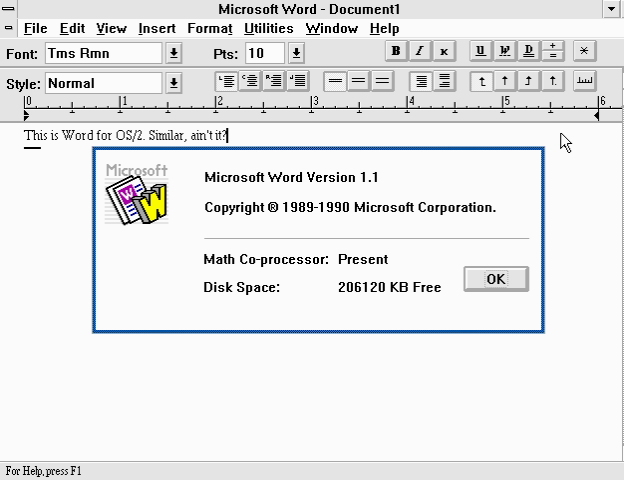Open the File menu

35,29
